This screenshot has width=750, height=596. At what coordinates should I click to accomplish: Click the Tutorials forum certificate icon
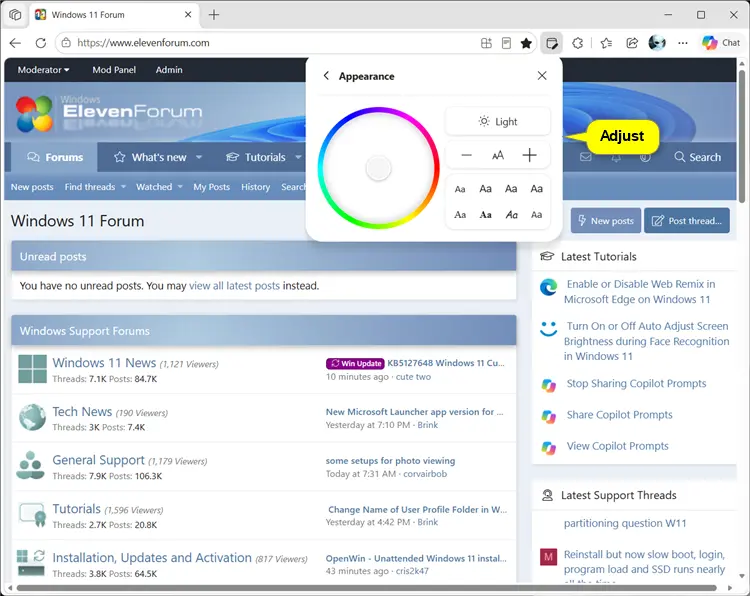pyautogui.click(x=33, y=515)
